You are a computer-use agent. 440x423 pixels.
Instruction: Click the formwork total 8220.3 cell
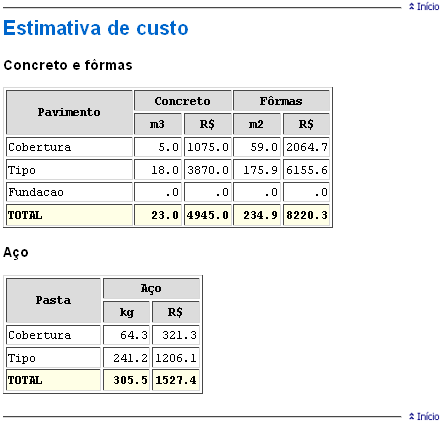tap(306, 215)
